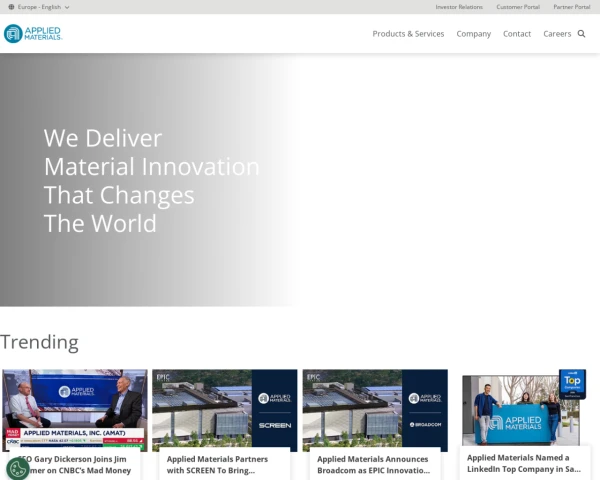
Task: Click the globe region icon
Action: pos(11,7)
